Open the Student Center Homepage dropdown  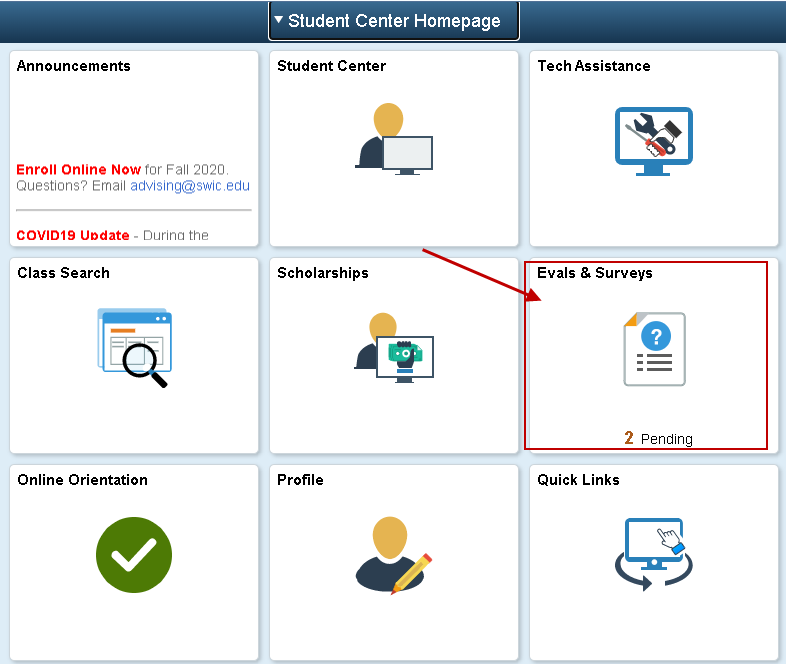pos(393,21)
